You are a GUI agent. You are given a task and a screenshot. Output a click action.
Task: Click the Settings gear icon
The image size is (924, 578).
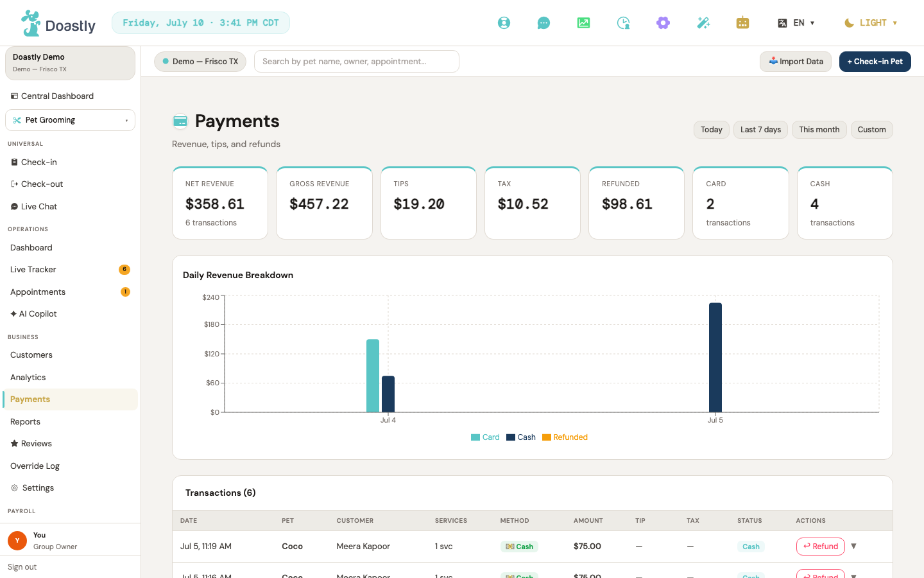pos(14,488)
